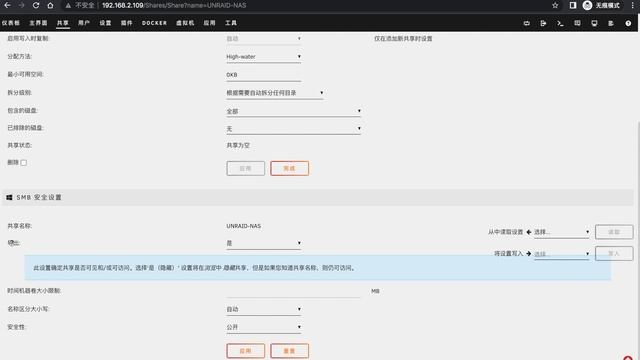Screen dimensions: 640x360
Task: Open the Unraid help question-mark icon
Action: coord(628,23)
